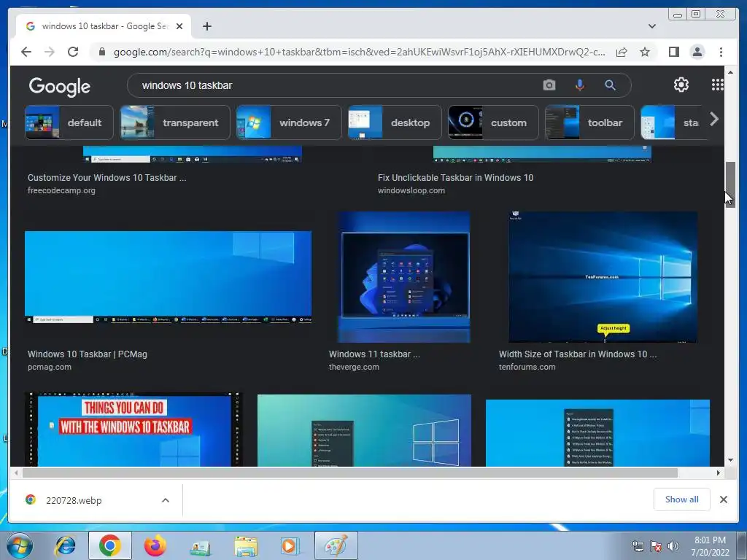Open Windows Explorer folder on taskbar
Screen dimensions: 747x560
pos(246,545)
